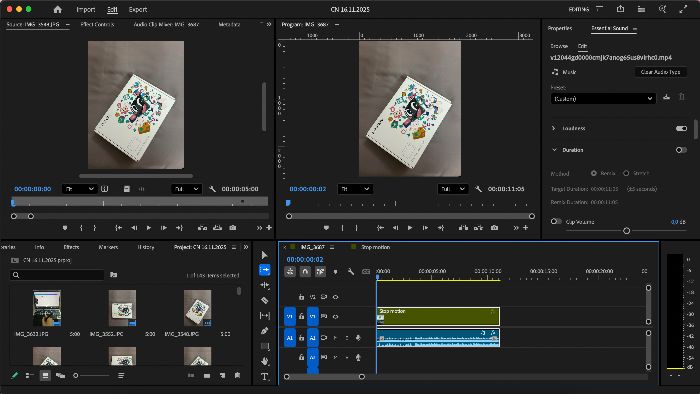This screenshot has width=700, height=394.
Task: Select the Ripple Edit tool
Action: (264, 285)
